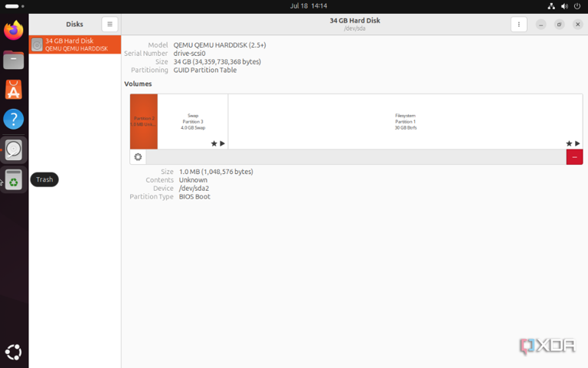Click the 34 GB Hard Disk window title
Image resolution: width=588 pixels, height=368 pixels.
tap(354, 21)
